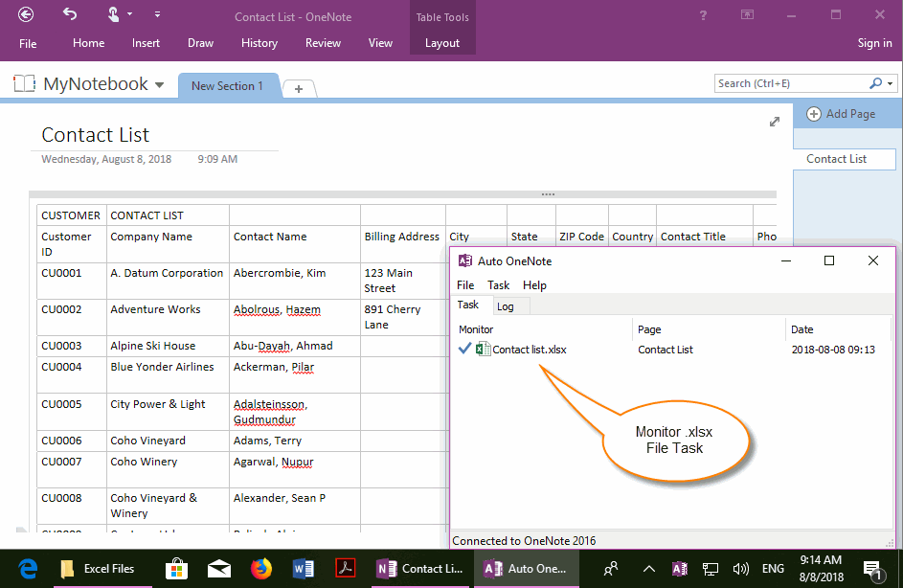
Task: Open the Task menu in Auto OneNote
Action: [498, 285]
